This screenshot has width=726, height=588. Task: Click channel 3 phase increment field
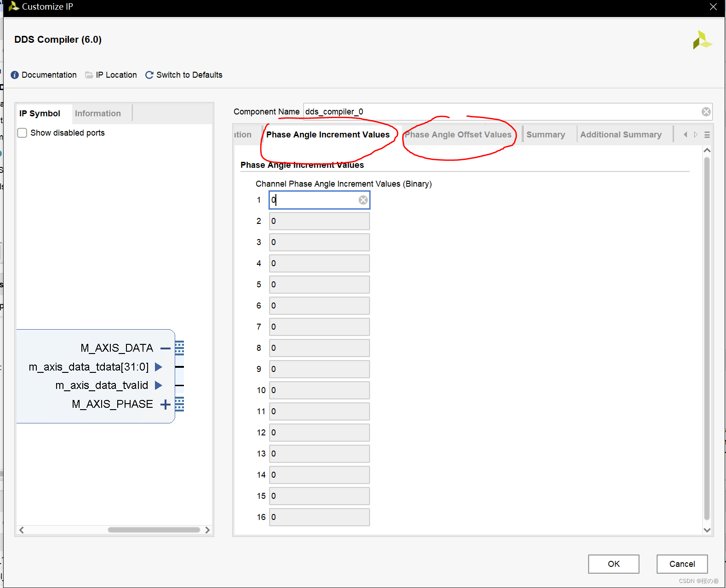[x=320, y=242]
